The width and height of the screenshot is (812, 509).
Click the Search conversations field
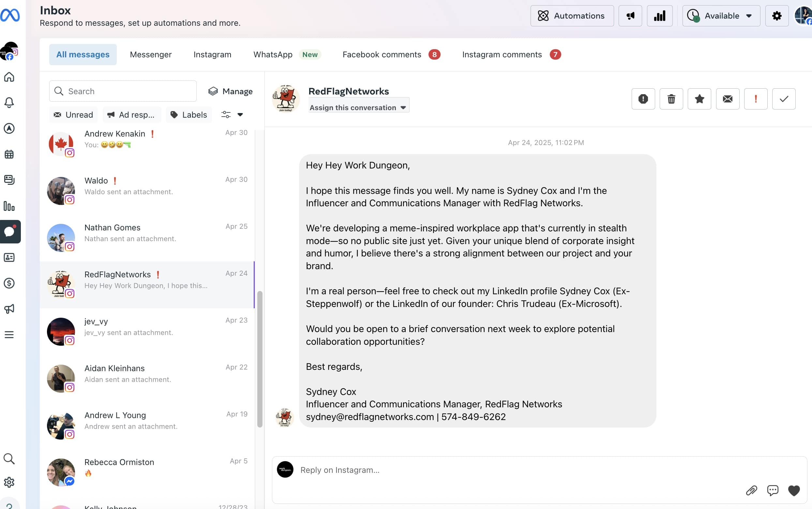coord(123,91)
